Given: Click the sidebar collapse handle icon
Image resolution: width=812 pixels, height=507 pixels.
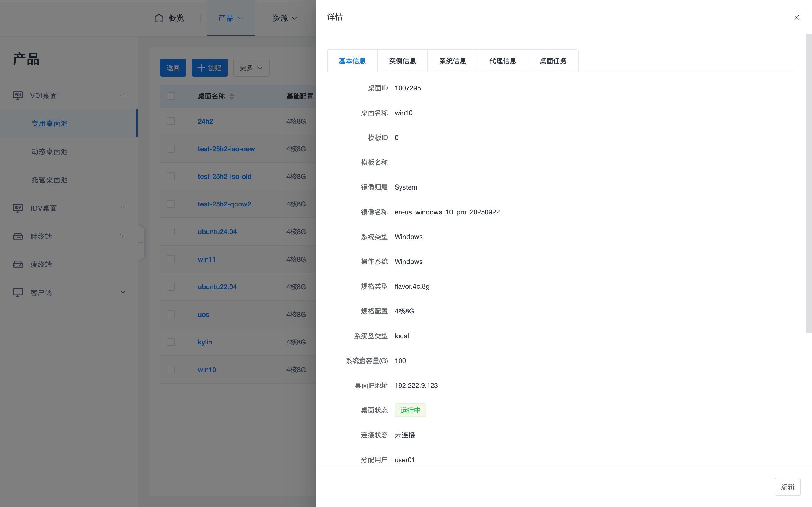Looking at the screenshot, I should [141, 243].
